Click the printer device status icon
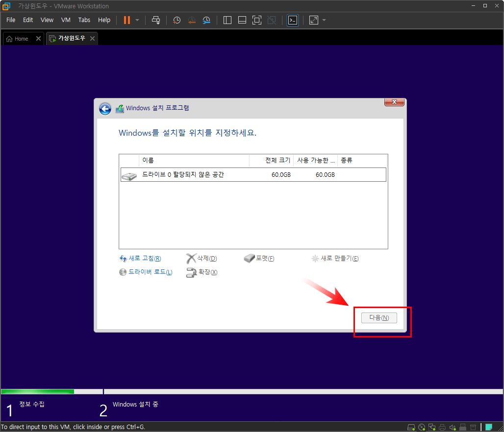The image size is (504, 432). [x=442, y=427]
